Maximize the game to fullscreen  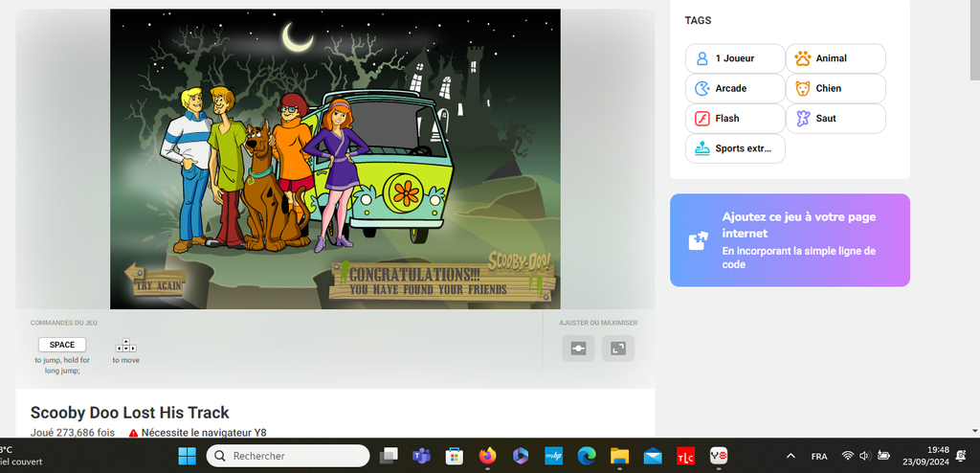point(618,349)
